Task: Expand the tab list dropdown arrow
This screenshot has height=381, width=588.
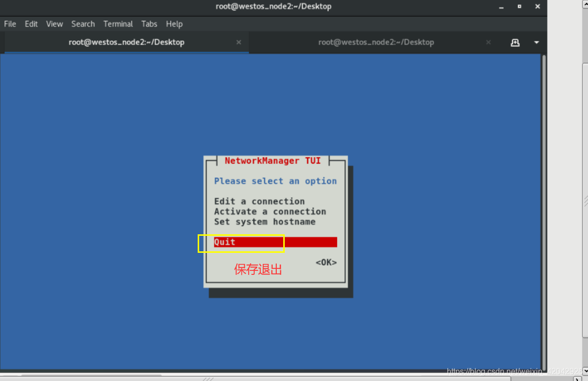Action: pos(536,43)
